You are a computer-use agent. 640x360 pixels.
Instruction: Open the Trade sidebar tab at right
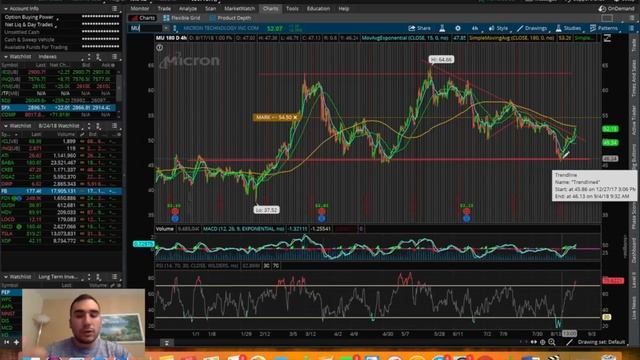634,45
